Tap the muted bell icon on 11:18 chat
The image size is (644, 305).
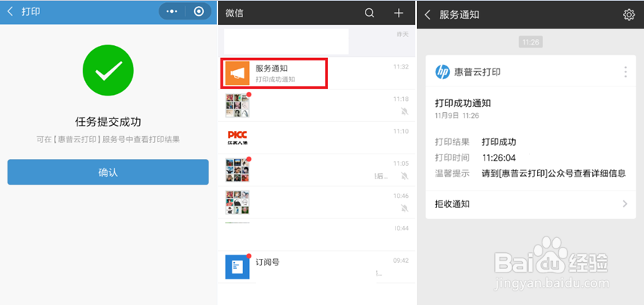pyautogui.click(x=405, y=111)
